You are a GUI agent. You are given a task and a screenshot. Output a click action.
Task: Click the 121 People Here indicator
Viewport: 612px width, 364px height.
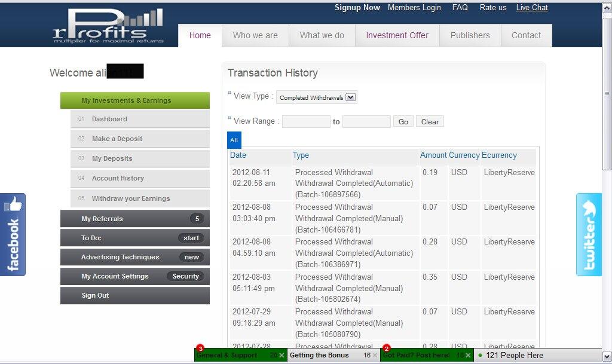click(510, 355)
